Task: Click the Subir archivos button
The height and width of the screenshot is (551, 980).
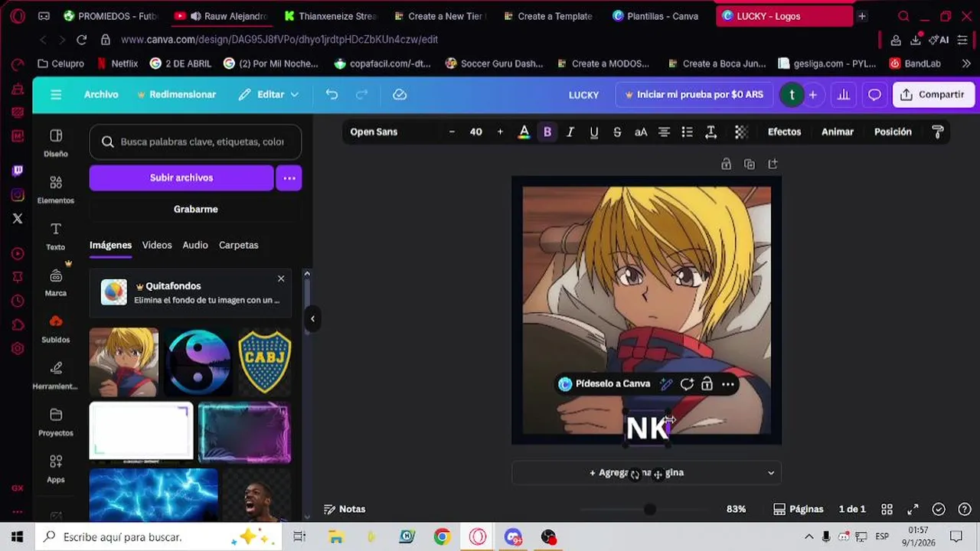Action: [181, 178]
